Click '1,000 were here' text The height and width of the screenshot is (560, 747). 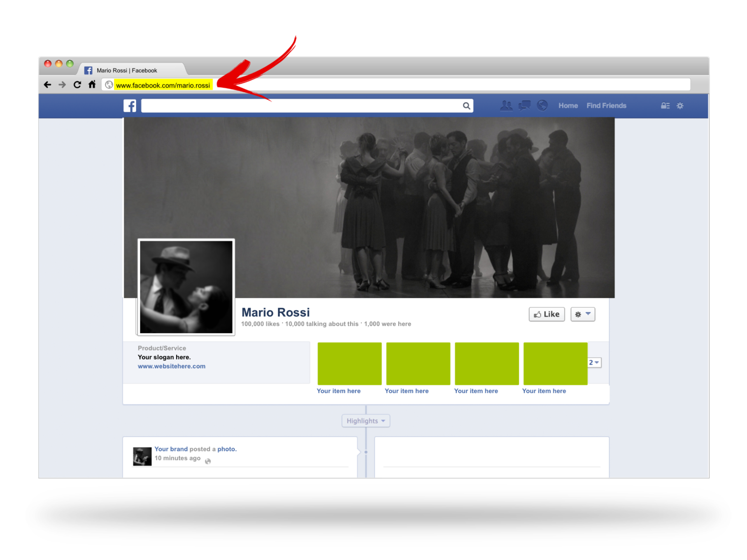click(x=388, y=324)
